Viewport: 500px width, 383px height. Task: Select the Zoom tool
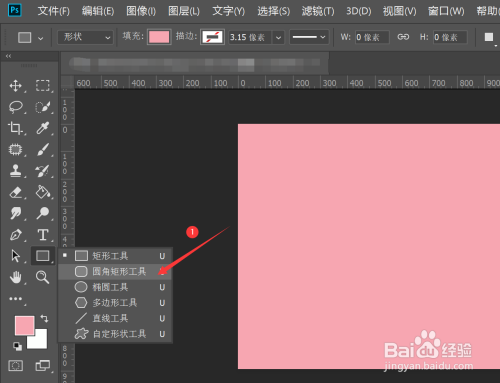[x=43, y=277]
